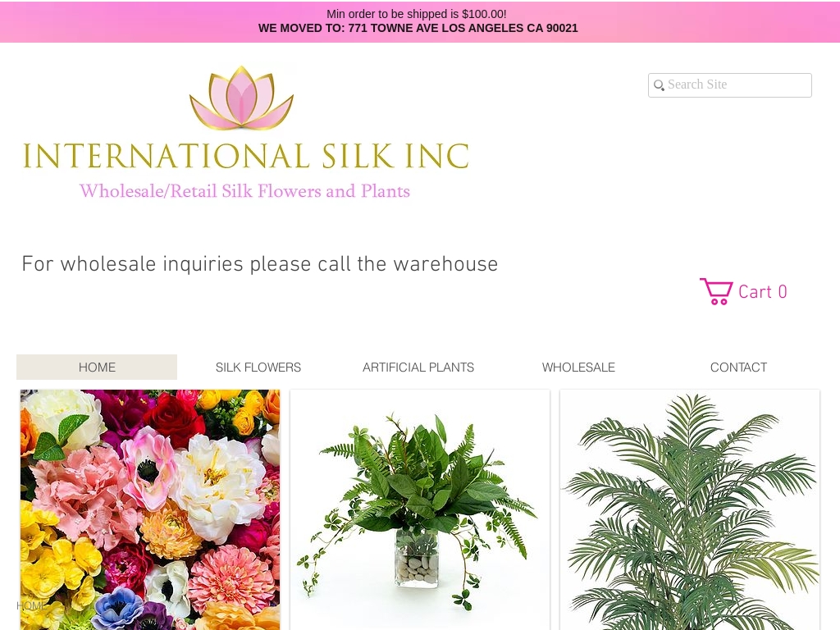Image resolution: width=840 pixels, height=630 pixels.
Task: Open the artificial palm plant image
Action: 690,509
